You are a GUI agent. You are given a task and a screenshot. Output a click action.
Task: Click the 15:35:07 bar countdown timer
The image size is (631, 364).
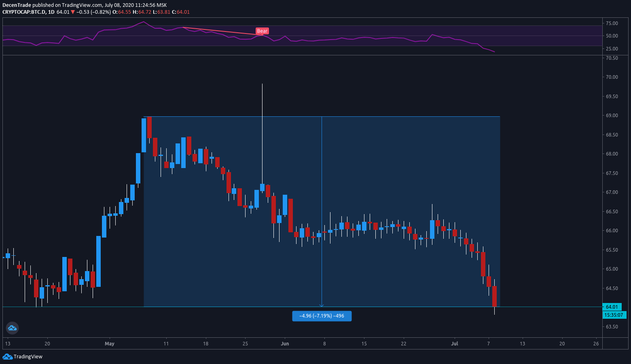[614, 315]
